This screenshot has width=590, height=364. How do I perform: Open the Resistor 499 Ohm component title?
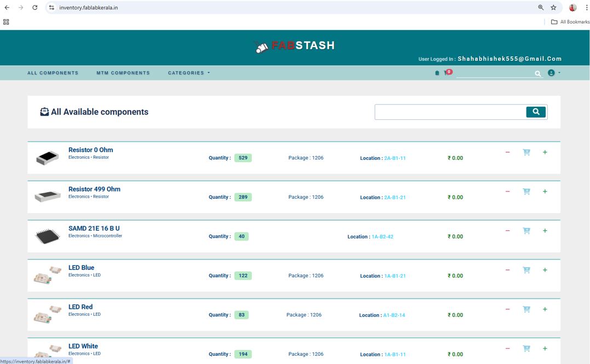coord(94,189)
